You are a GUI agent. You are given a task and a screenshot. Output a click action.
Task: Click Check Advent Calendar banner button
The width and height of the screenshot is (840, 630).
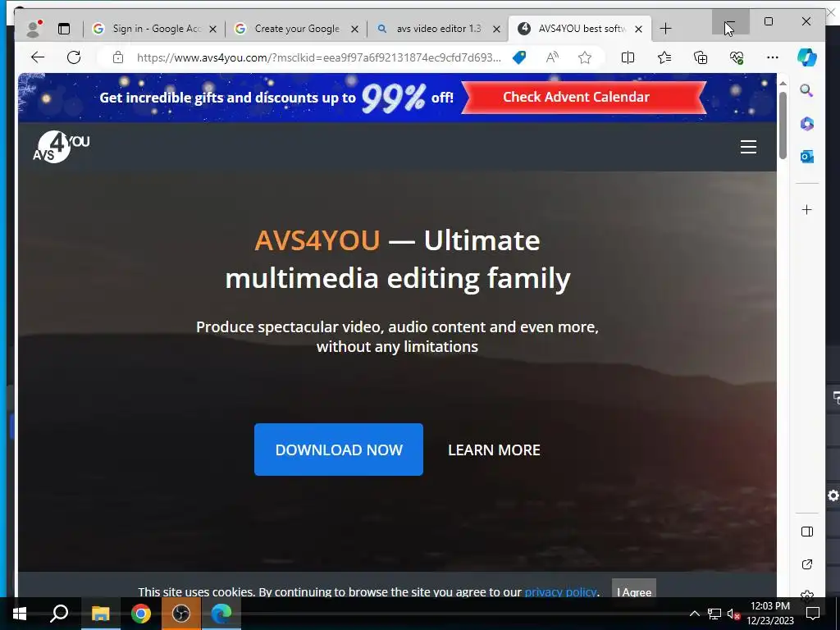pos(583,97)
